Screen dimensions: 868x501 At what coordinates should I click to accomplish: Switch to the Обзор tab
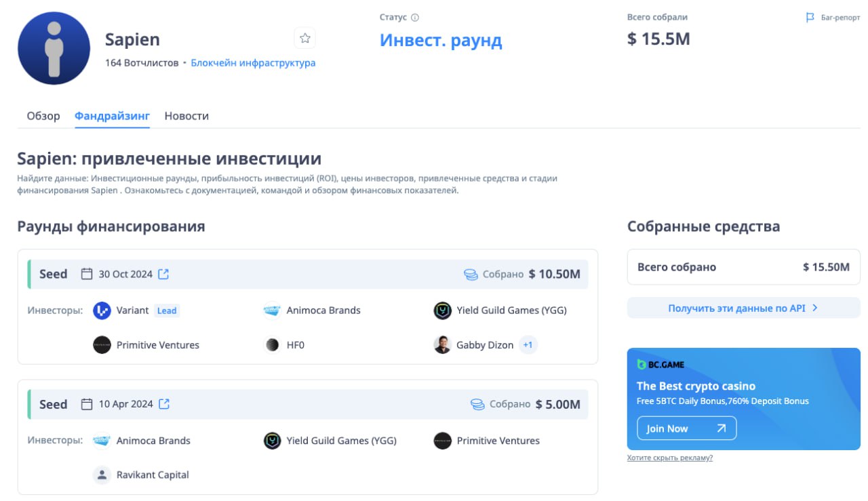coord(43,116)
